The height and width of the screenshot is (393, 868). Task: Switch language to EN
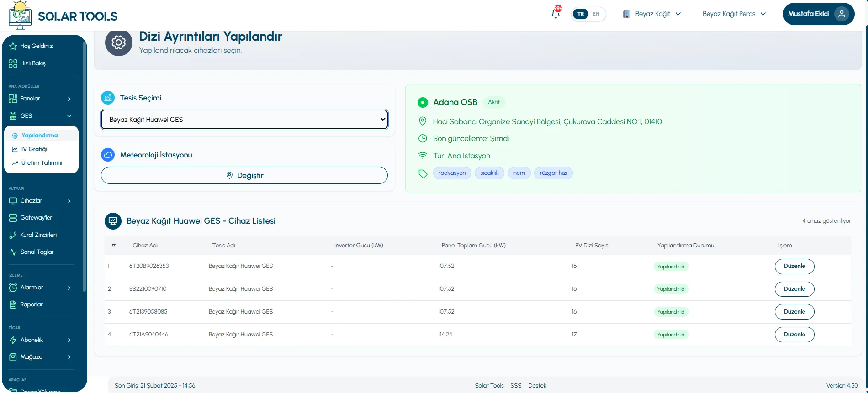pos(596,14)
